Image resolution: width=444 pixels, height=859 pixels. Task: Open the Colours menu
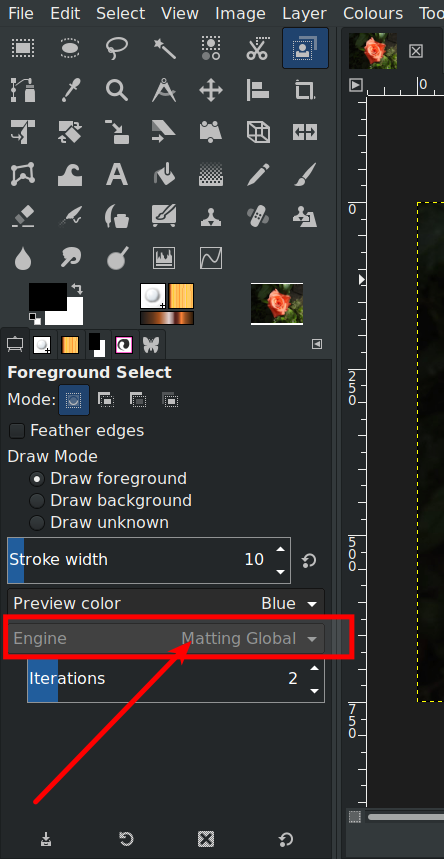(373, 13)
